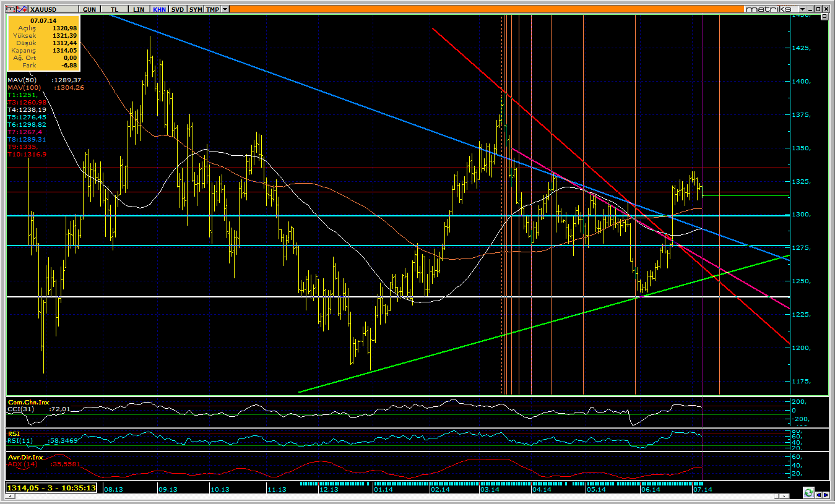
Task: Click the SYM button
Action: click(x=196, y=9)
